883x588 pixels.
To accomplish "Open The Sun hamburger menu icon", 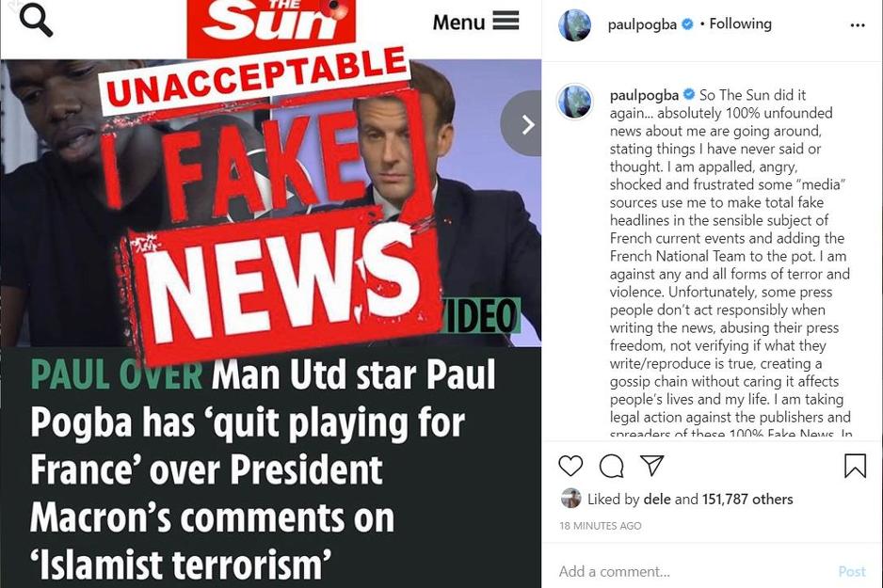I will [x=506, y=22].
